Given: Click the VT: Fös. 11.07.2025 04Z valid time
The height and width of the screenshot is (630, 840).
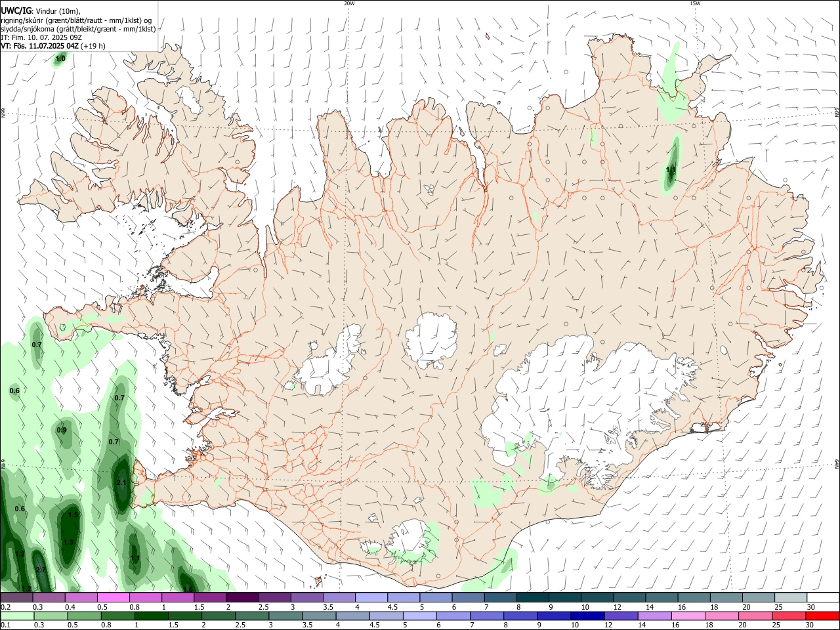Looking at the screenshot, I should (40, 46).
